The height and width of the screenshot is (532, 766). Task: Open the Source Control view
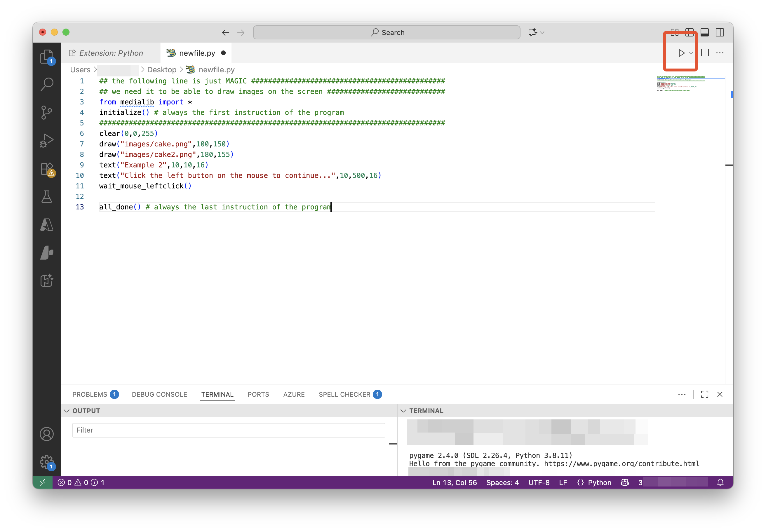tap(46, 112)
